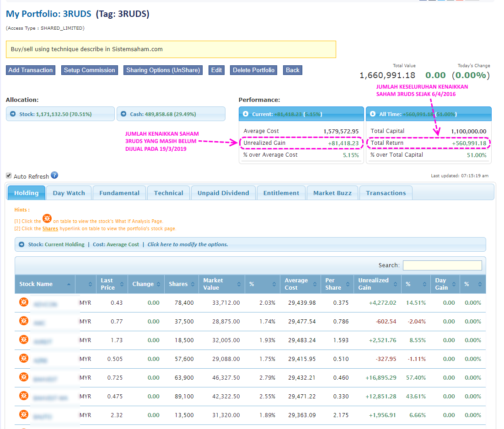Select the +4,272.02 unrealized gain cell
The width and height of the screenshot is (504, 429).
[x=382, y=303]
